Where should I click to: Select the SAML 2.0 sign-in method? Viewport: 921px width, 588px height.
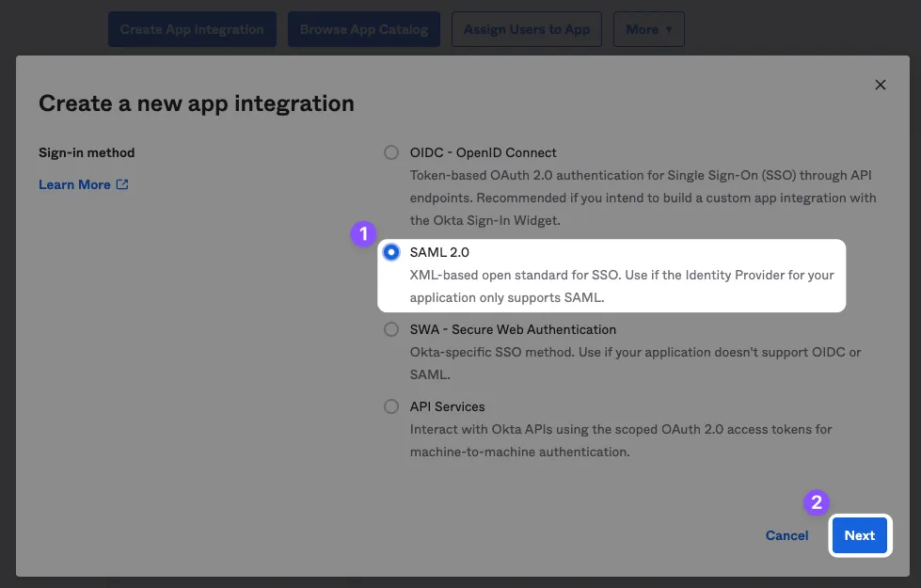391,251
